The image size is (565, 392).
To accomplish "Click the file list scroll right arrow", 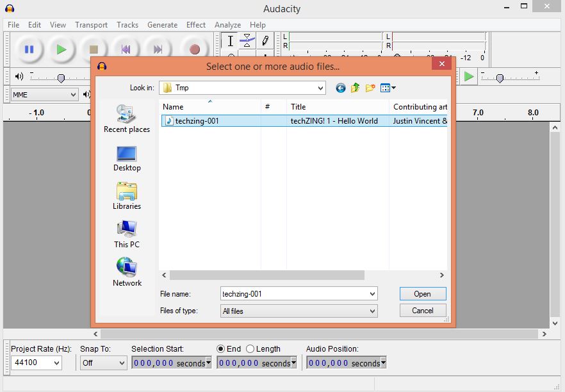I will pos(442,275).
